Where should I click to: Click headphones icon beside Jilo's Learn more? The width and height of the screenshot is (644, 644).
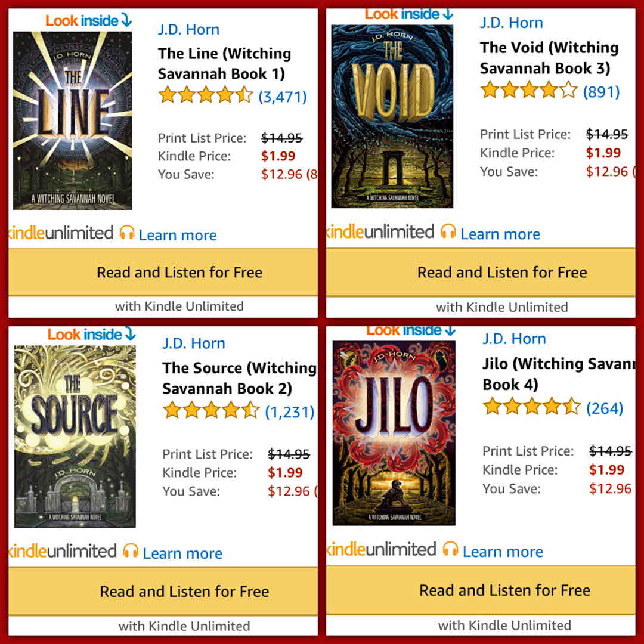(x=450, y=549)
